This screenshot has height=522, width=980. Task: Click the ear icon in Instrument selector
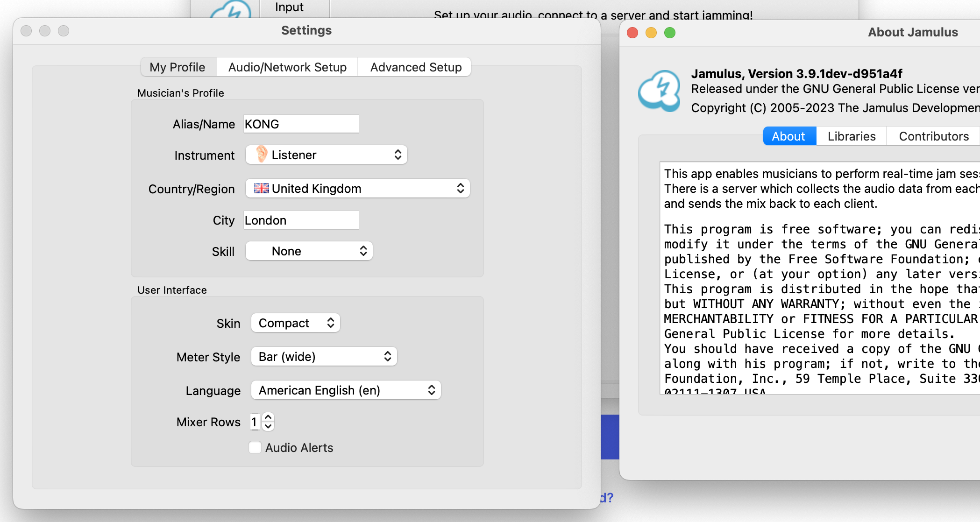(x=262, y=154)
